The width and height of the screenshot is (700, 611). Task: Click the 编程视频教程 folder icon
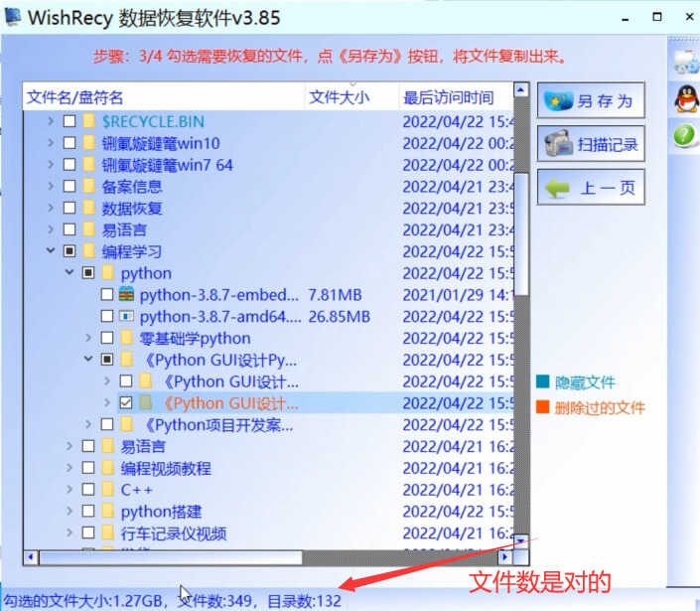click(x=107, y=468)
